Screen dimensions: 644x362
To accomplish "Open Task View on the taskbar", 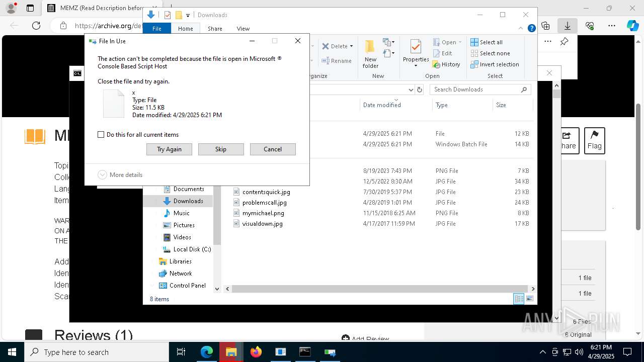I will pyautogui.click(x=181, y=352).
